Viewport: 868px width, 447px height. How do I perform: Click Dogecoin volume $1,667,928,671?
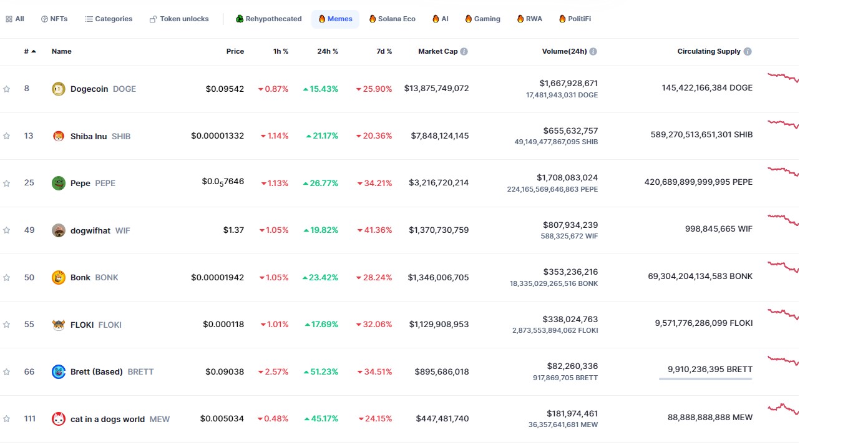click(568, 83)
